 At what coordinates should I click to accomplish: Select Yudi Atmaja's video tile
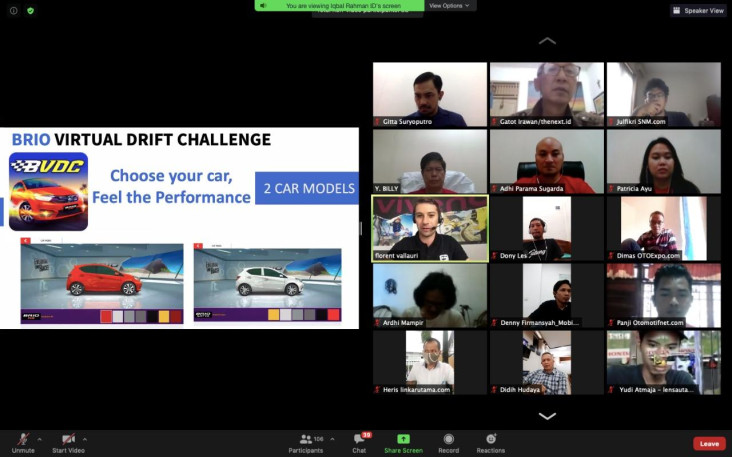(x=664, y=363)
